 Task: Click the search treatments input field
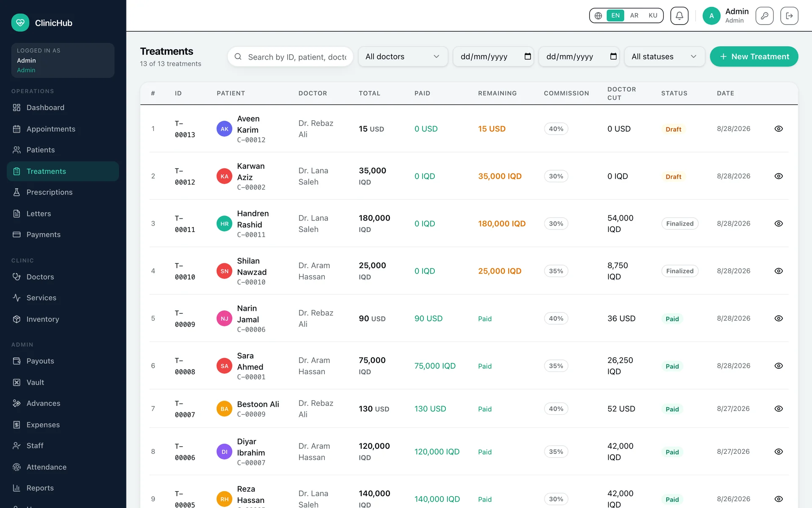pos(290,56)
